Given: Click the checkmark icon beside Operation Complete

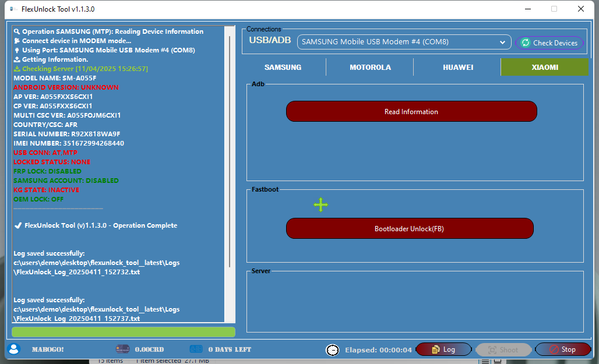Looking at the screenshot, I should 18,225.
